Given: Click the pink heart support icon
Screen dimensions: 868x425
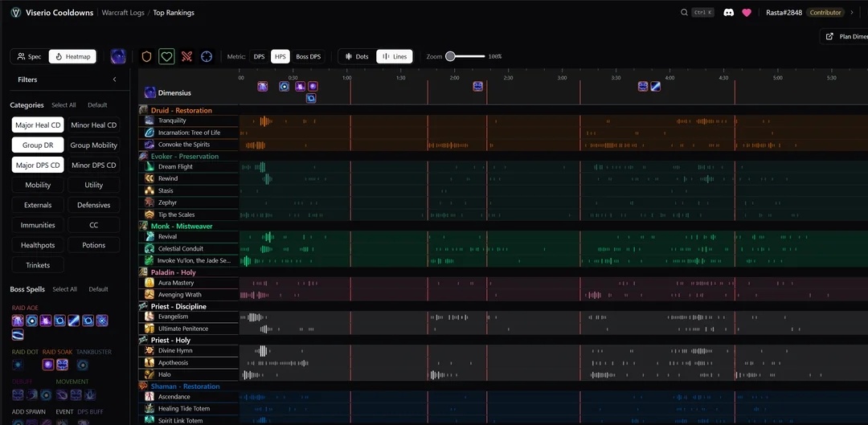Looking at the screenshot, I should pos(747,13).
